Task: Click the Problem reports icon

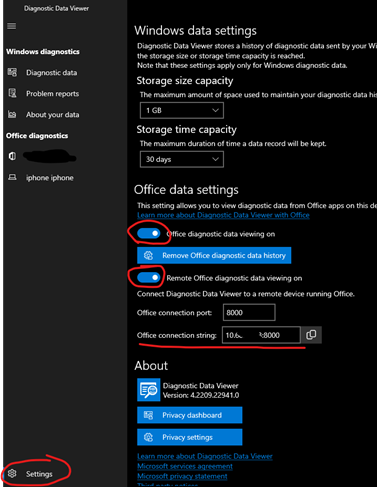Action: pos(12,93)
